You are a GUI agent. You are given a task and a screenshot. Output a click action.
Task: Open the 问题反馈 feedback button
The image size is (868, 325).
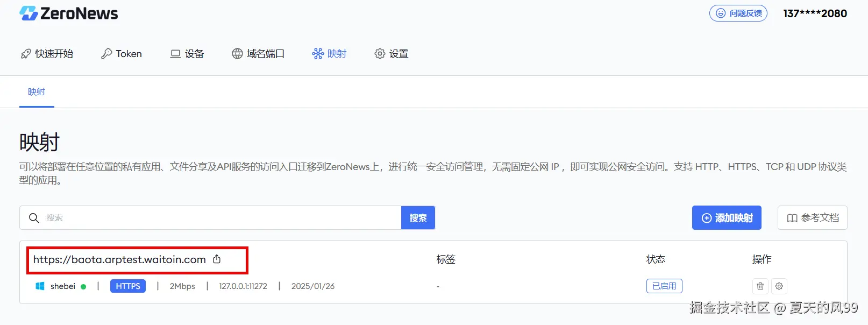tap(738, 13)
